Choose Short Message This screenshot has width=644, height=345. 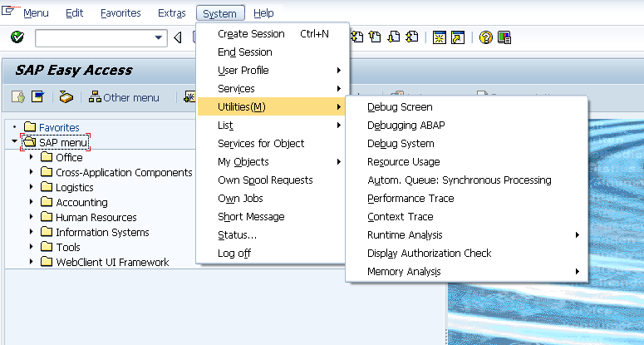[x=273, y=216]
